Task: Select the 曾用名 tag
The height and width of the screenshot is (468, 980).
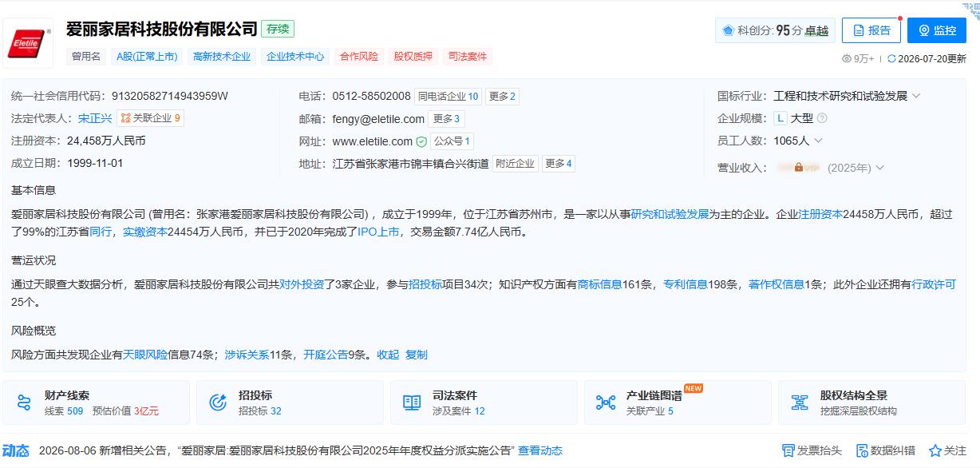Action: point(87,57)
